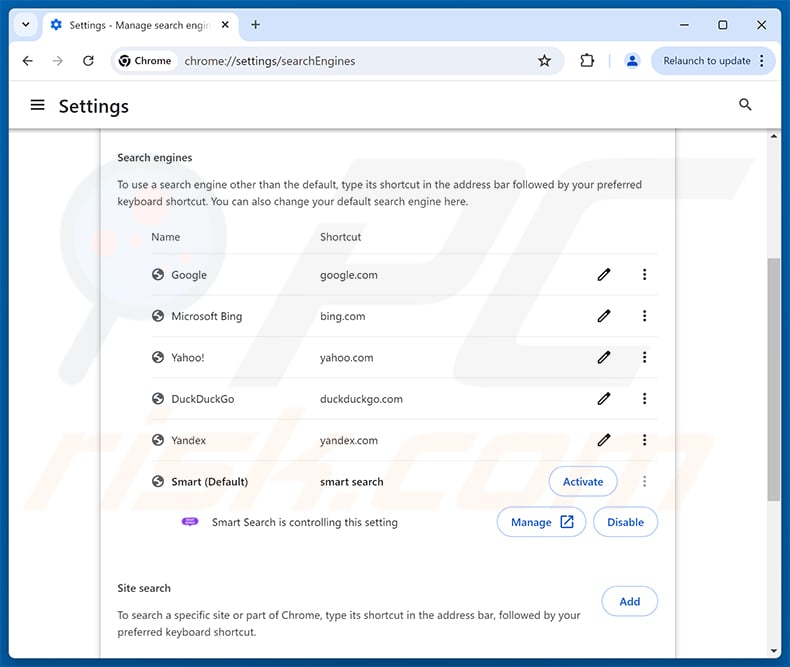The width and height of the screenshot is (790, 667).
Task: Click the globe icon next to Smart (Default)
Action: click(158, 481)
